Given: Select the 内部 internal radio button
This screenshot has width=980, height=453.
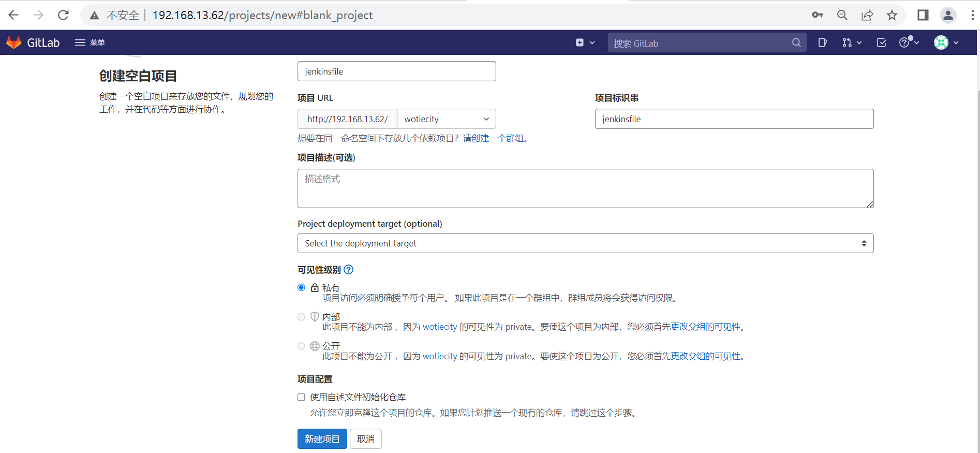Looking at the screenshot, I should (x=301, y=317).
